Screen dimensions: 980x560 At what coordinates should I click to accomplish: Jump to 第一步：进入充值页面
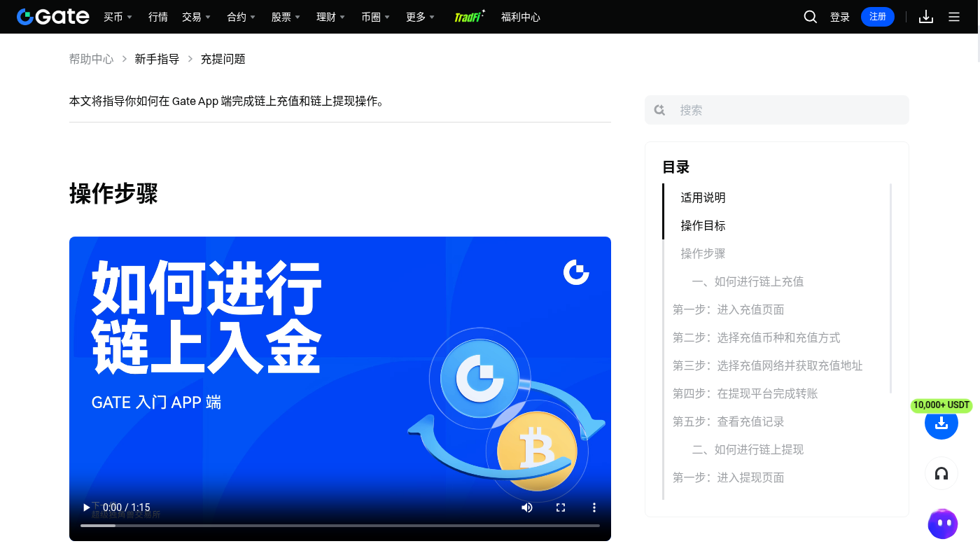point(729,309)
